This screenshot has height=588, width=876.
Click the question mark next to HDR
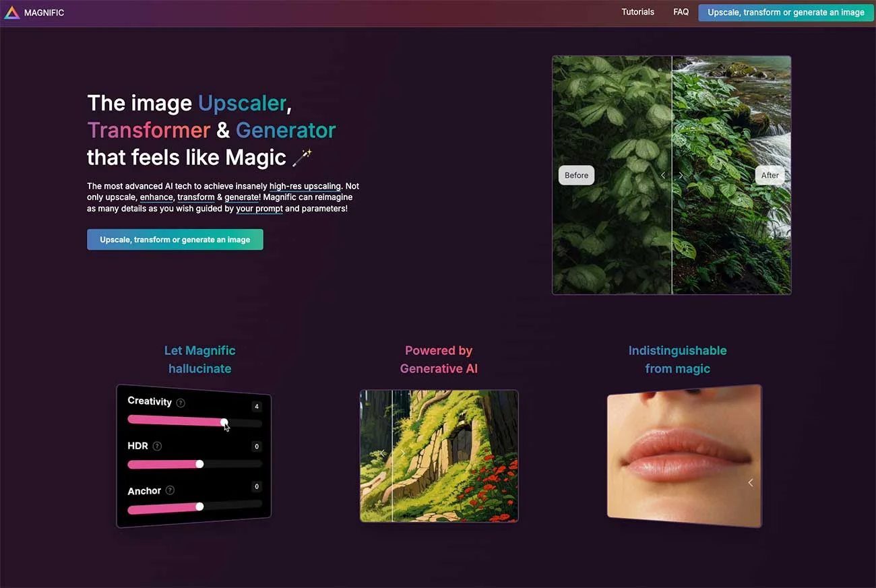pos(157,446)
